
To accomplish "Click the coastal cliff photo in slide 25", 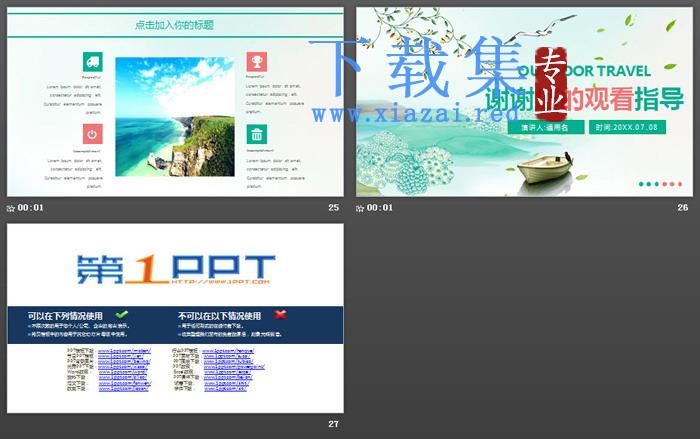I will click(175, 117).
